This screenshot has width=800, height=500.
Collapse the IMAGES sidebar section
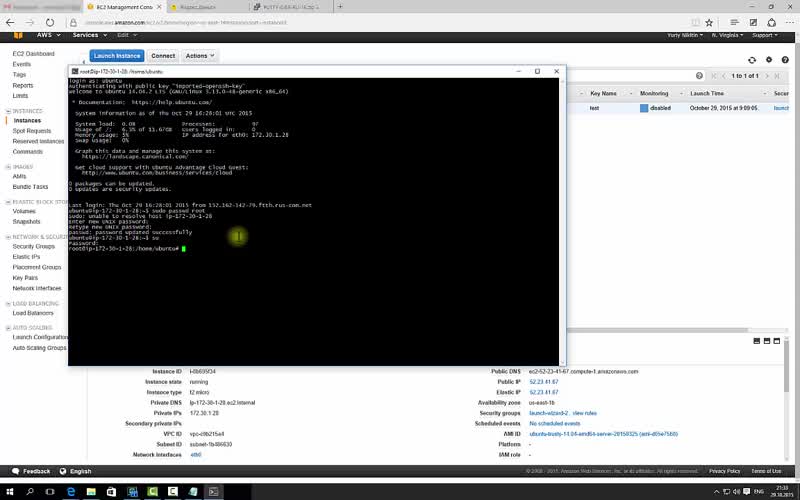pyautogui.click(x=8, y=167)
